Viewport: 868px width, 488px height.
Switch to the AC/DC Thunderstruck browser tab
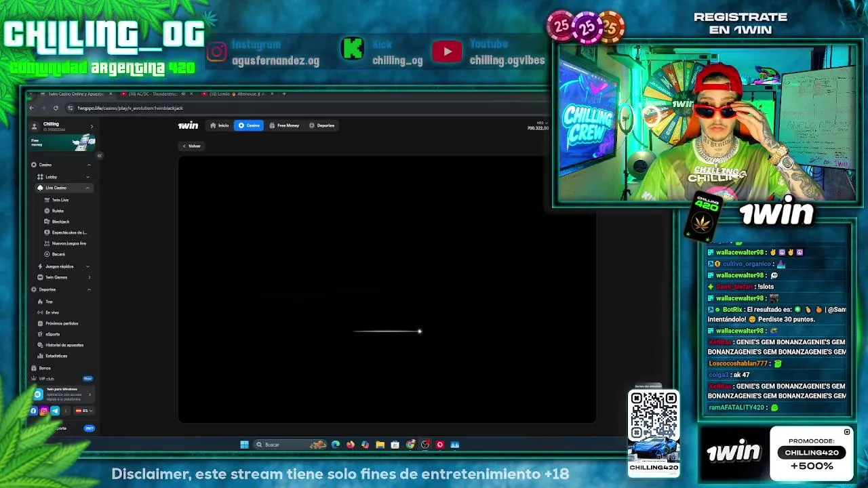pos(153,94)
